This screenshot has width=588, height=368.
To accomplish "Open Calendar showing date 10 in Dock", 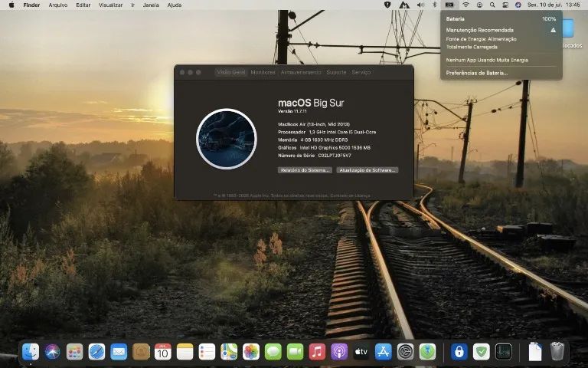I will (163, 352).
